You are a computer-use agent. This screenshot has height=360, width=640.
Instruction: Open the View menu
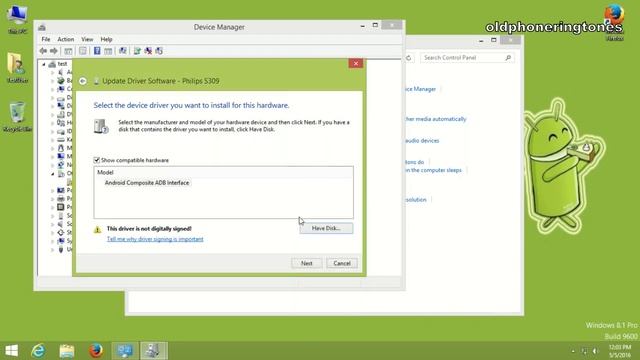(x=87, y=39)
